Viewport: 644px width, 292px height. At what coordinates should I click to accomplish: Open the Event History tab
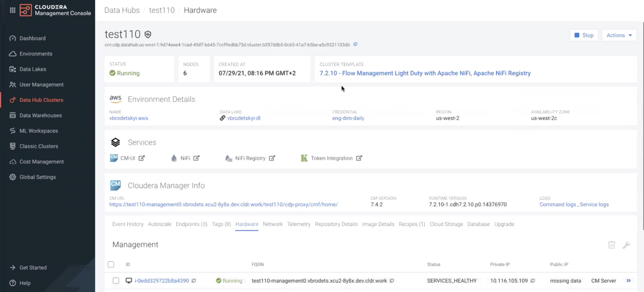click(x=128, y=224)
